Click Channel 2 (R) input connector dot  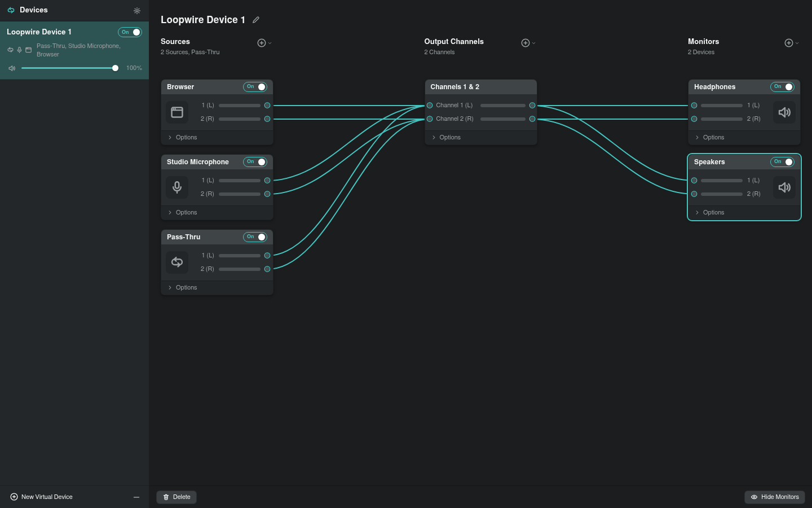(430, 119)
